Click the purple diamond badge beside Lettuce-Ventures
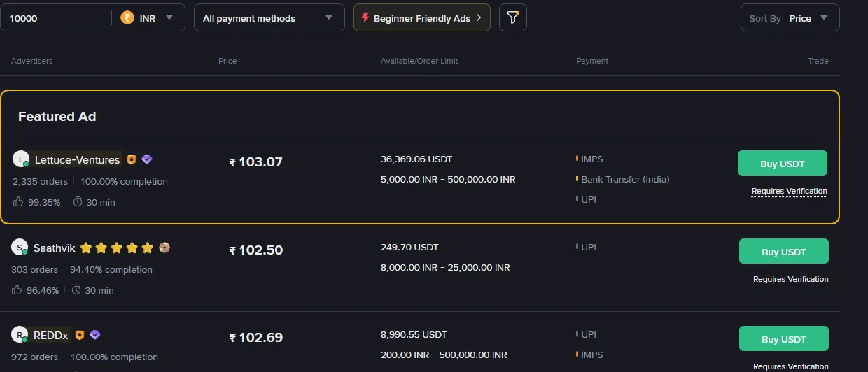Image resolution: width=868 pixels, height=372 pixels. tap(147, 159)
